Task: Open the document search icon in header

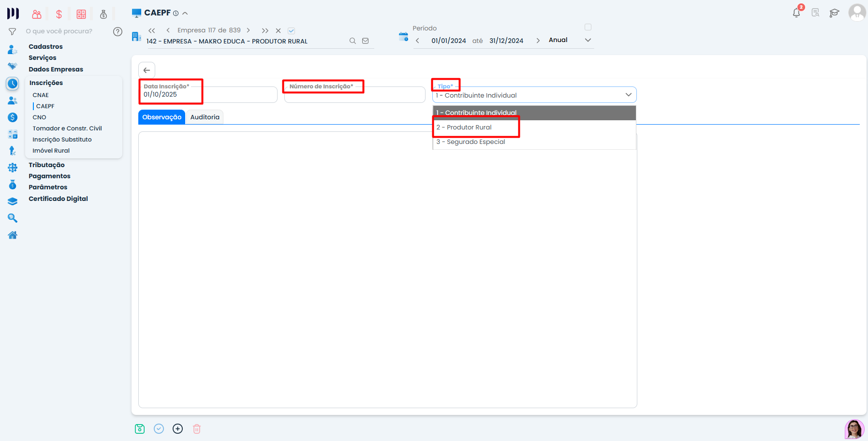Action: 815,13
